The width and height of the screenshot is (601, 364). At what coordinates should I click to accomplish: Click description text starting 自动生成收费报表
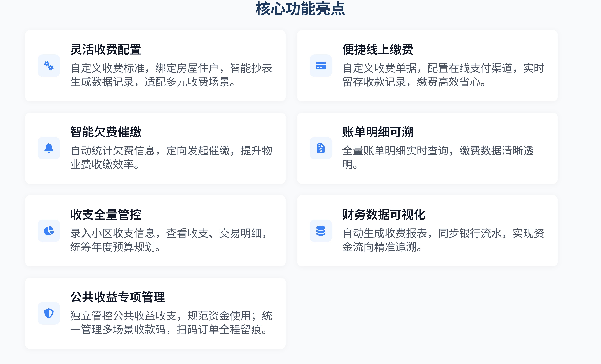click(443, 240)
